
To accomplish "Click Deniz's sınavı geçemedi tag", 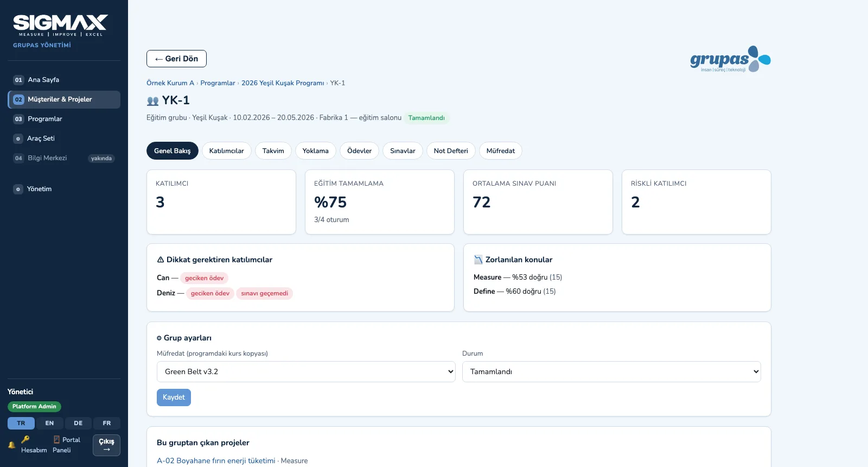I will pyautogui.click(x=264, y=293).
